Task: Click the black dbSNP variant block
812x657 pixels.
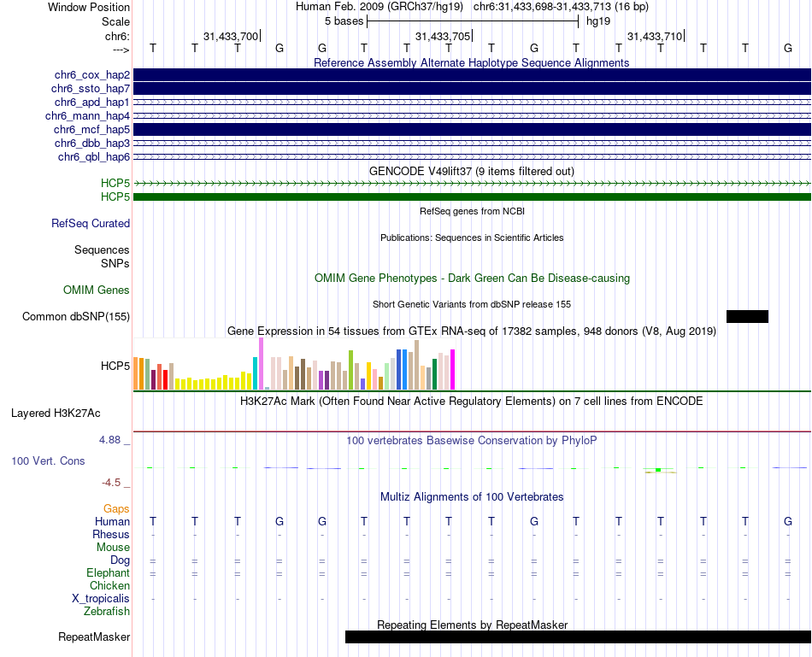Action: point(747,316)
